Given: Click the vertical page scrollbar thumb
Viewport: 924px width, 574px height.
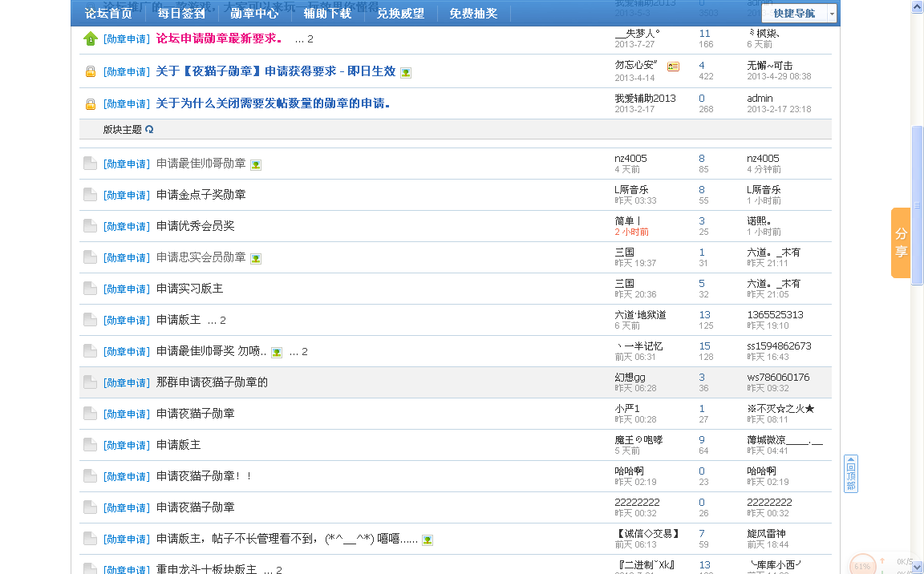Looking at the screenshot, I should tap(917, 205).
